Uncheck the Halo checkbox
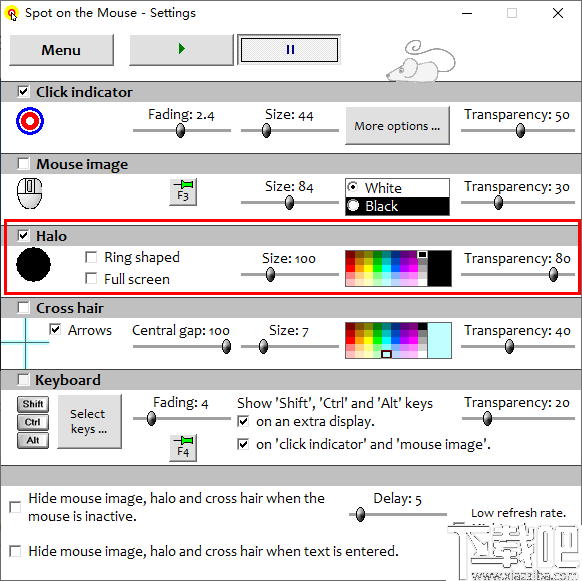The width and height of the screenshot is (582, 581). (x=23, y=235)
